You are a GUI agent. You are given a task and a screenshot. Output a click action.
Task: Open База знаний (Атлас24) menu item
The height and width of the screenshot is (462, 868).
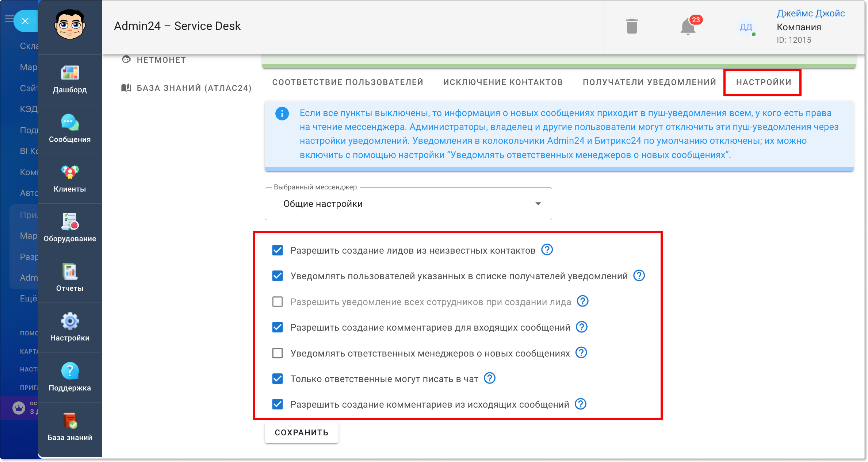186,88
